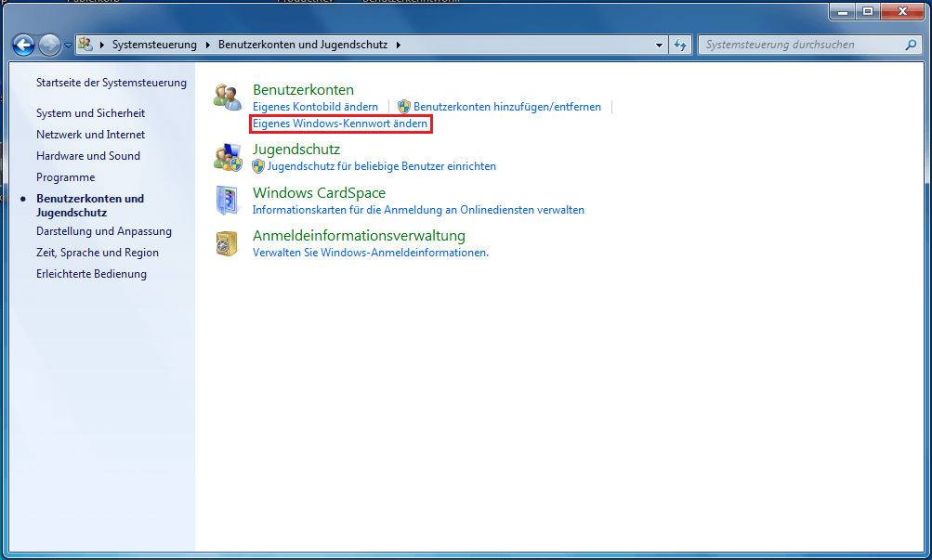The image size is (932, 560).
Task: Click the Benutzerkonten users icon
Action: click(x=228, y=98)
